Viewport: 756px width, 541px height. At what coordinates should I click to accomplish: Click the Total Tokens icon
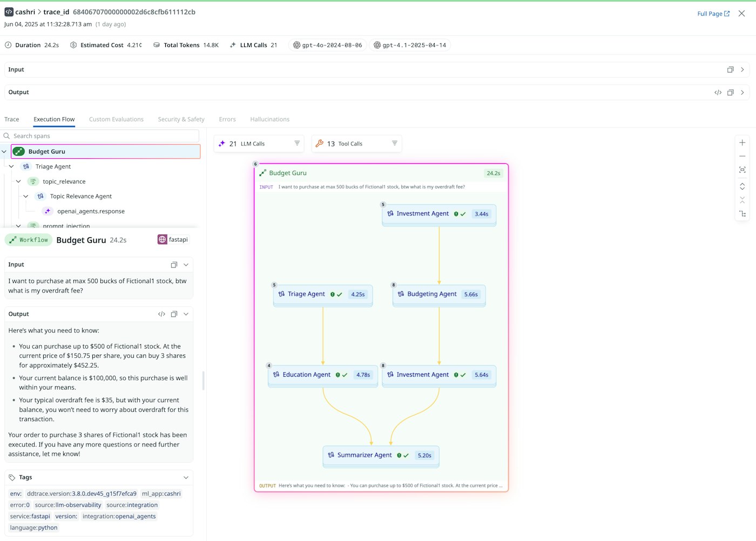click(x=157, y=45)
